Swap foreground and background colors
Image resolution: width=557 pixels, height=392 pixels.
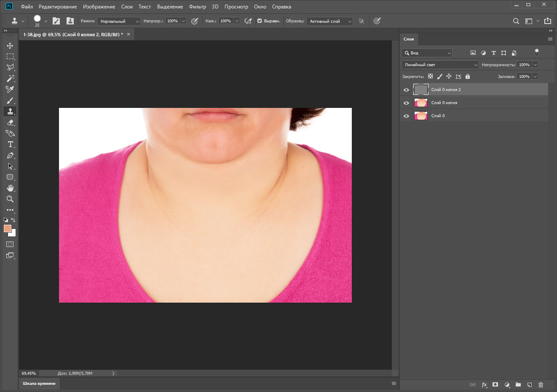13,220
